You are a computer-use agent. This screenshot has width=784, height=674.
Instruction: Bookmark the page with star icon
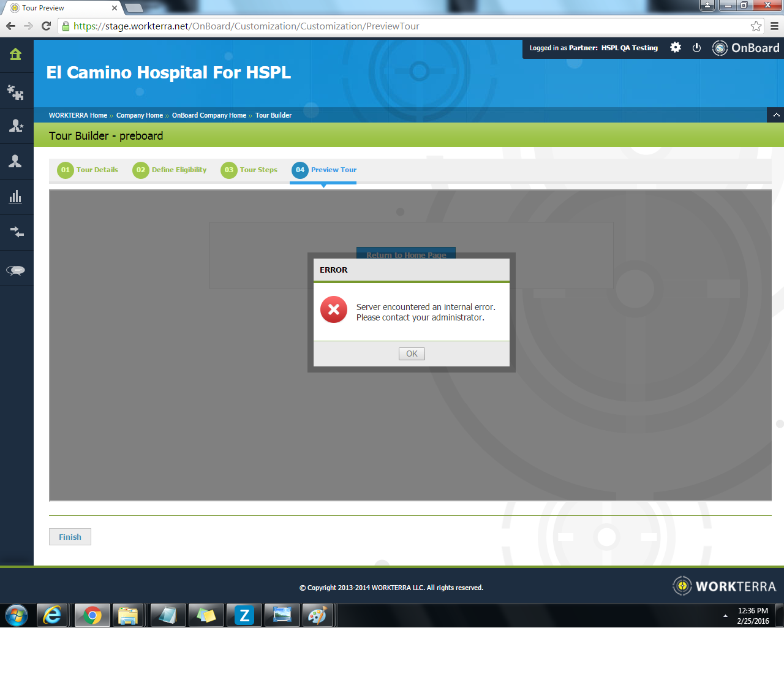[x=756, y=26]
